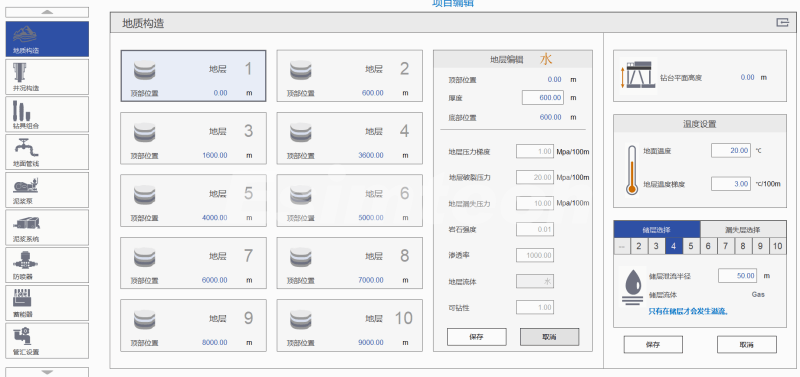Select reservoir layer number 5

pyautogui.click(x=691, y=246)
